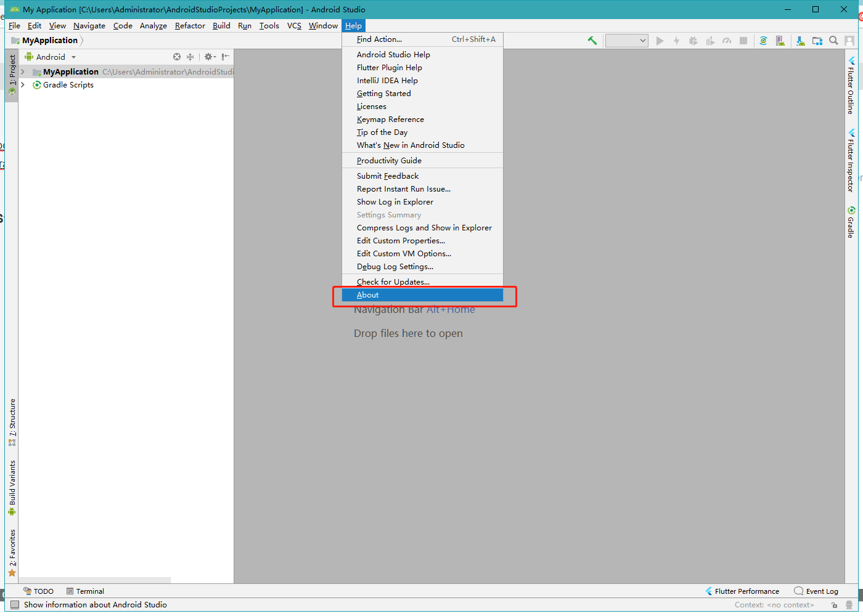Hide the Project tool window icon
The width and height of the screenshot is (863, 616).
click(x=226, y=57)
